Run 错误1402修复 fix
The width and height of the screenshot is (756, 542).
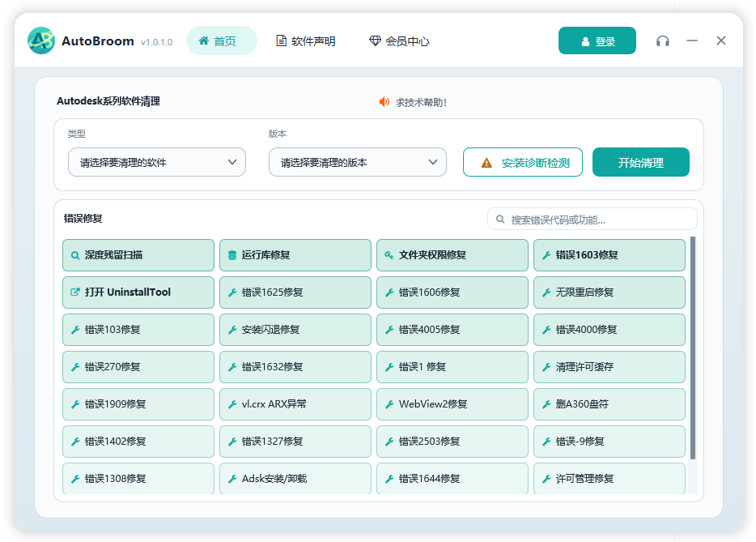pyautogui.click(x=138, y=442)
